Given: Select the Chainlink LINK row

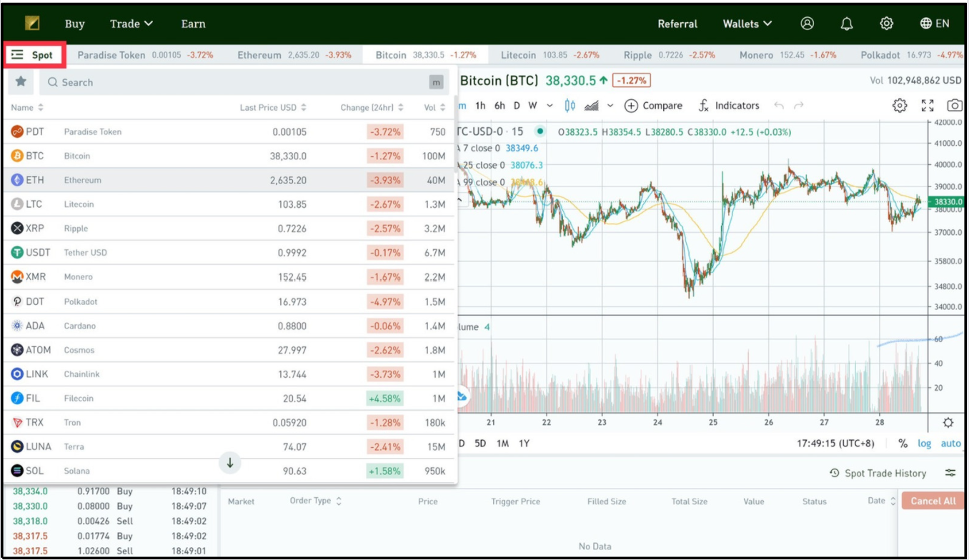Looking at the screenshot, I should [x=229, y=374].
